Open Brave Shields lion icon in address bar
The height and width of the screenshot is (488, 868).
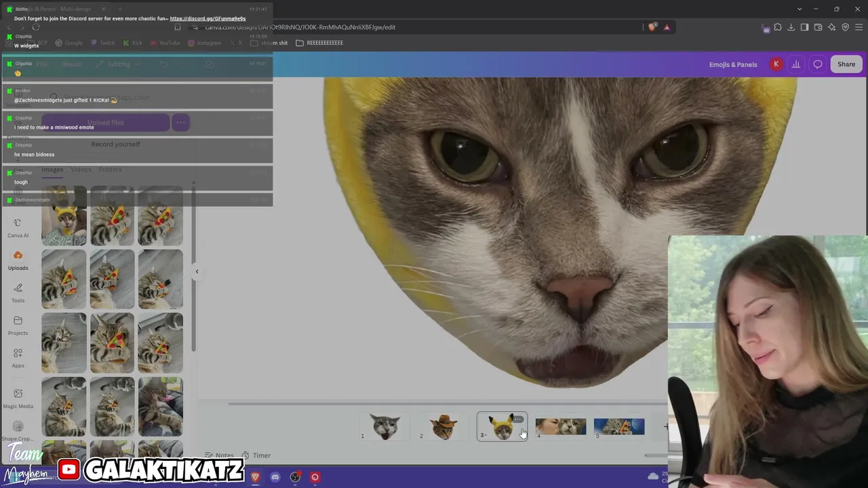tap(652, 27)
